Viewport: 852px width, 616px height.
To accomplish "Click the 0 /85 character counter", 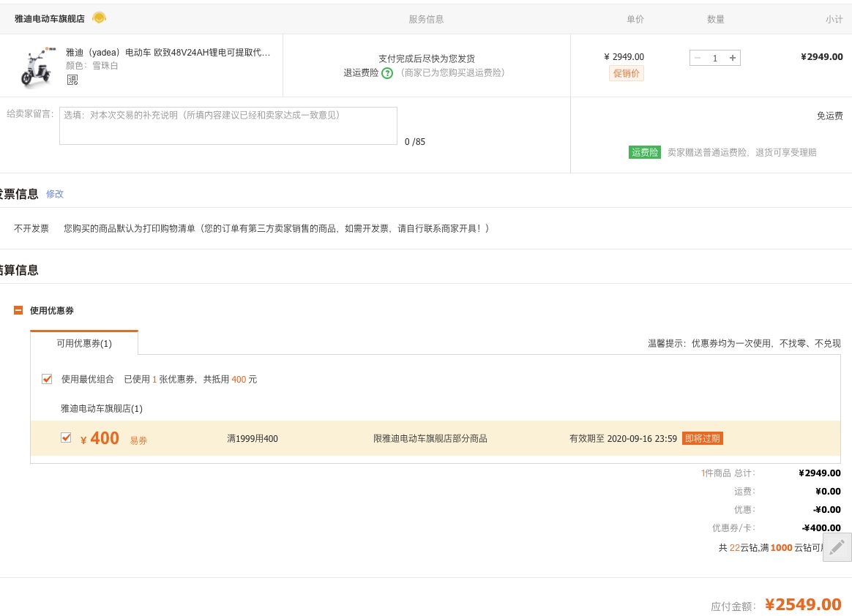I will click(x=415, y=142).
